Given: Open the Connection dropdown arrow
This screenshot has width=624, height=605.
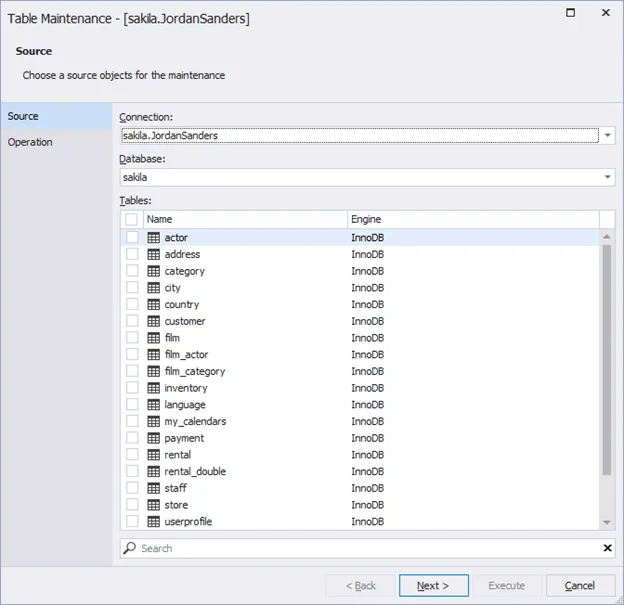Looking at the screenshot, I should point(607,135).
